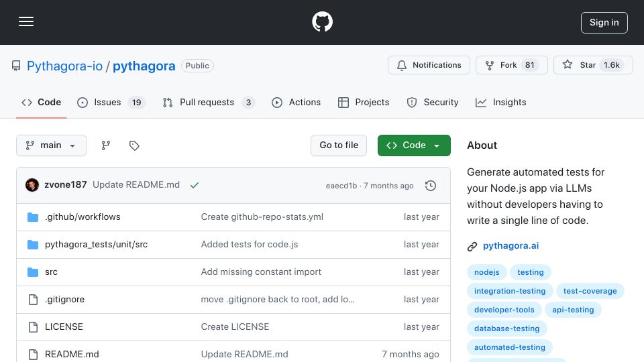Image resolution: width=644 pixels, height=362 pixels.
Task: Open the Actions tab
Action: pos(296,102)
